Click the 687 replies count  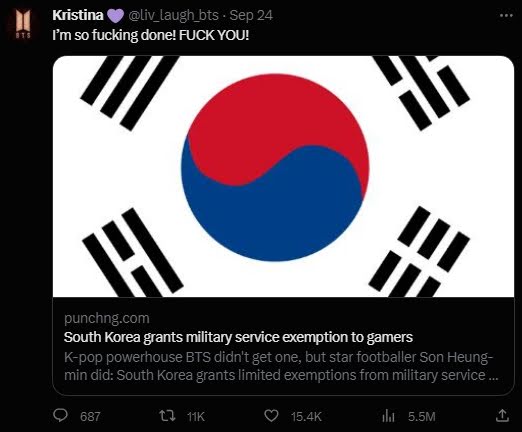[90, 417]
